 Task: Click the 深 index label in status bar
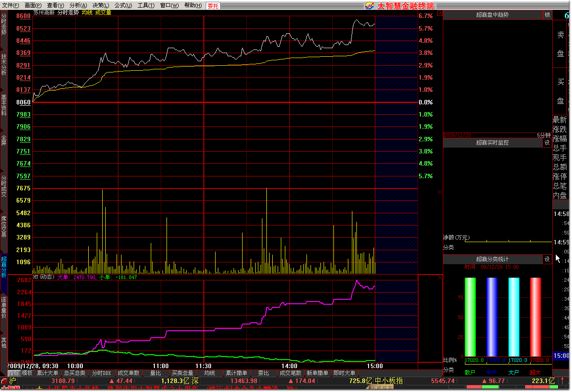coord(195,381)
